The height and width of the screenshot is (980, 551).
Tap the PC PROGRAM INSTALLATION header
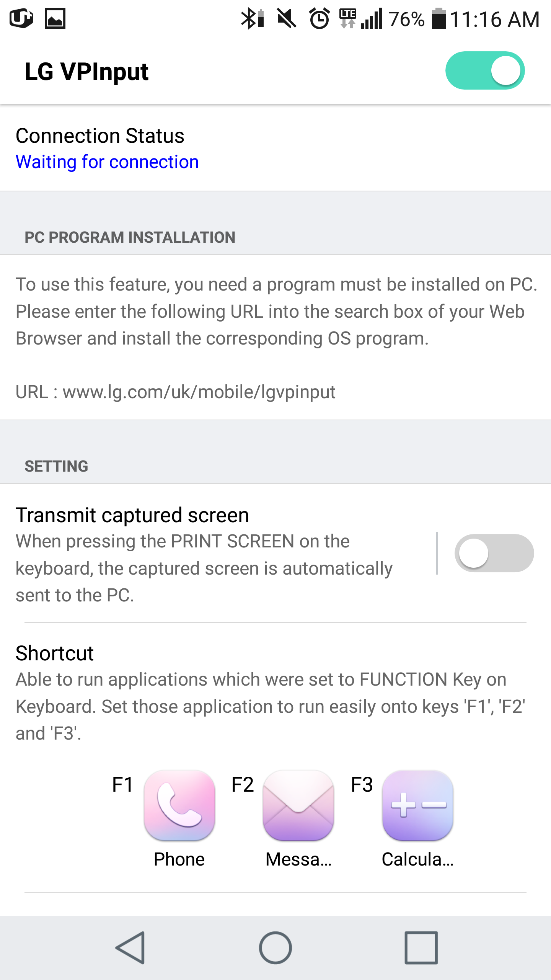[130, 237]
